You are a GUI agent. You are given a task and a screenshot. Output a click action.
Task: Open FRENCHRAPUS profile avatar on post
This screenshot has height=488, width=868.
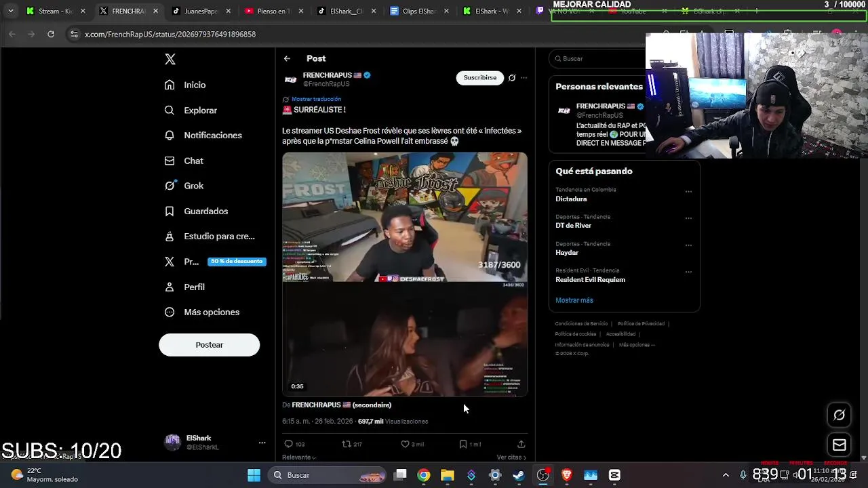[x=290, y=79]
